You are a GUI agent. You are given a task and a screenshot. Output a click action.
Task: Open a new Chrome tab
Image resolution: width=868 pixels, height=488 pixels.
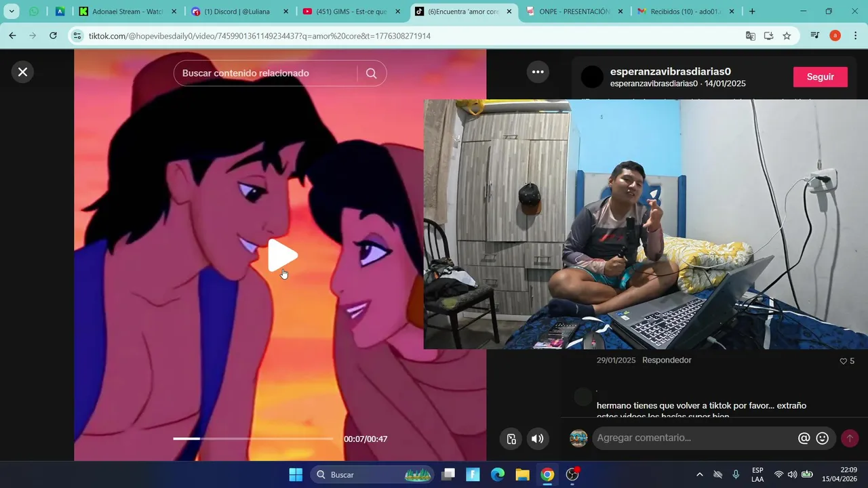pyautogui.click(x=752, y=12)
